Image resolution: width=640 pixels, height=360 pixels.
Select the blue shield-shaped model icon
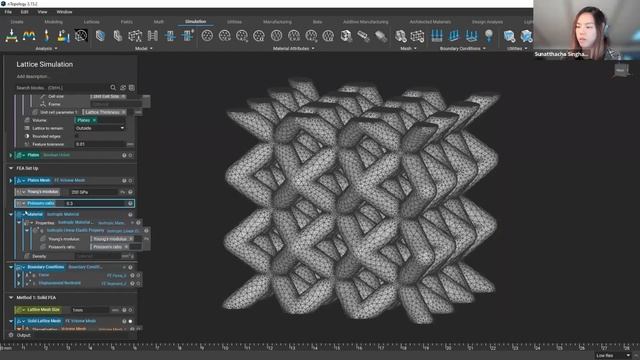[100, 36]
